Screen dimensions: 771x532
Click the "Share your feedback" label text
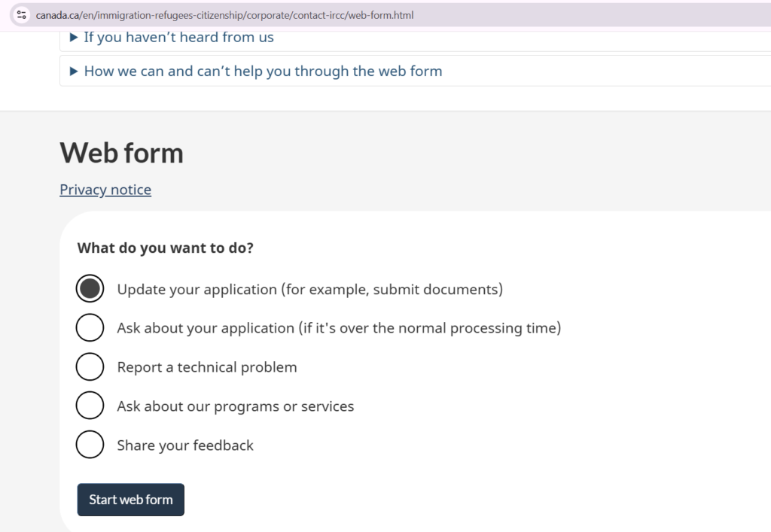pyautogui.click(x=185, y=445)
